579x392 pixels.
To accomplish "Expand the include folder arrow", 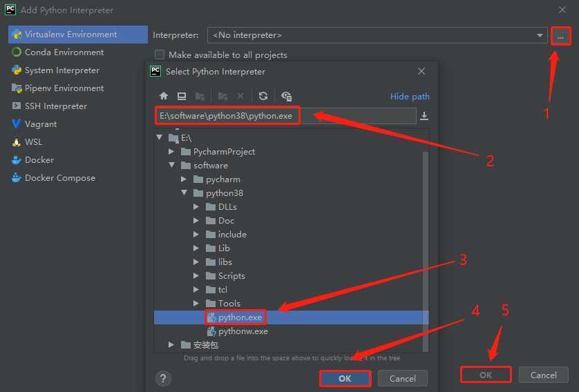I will click(x=196, y=234).
